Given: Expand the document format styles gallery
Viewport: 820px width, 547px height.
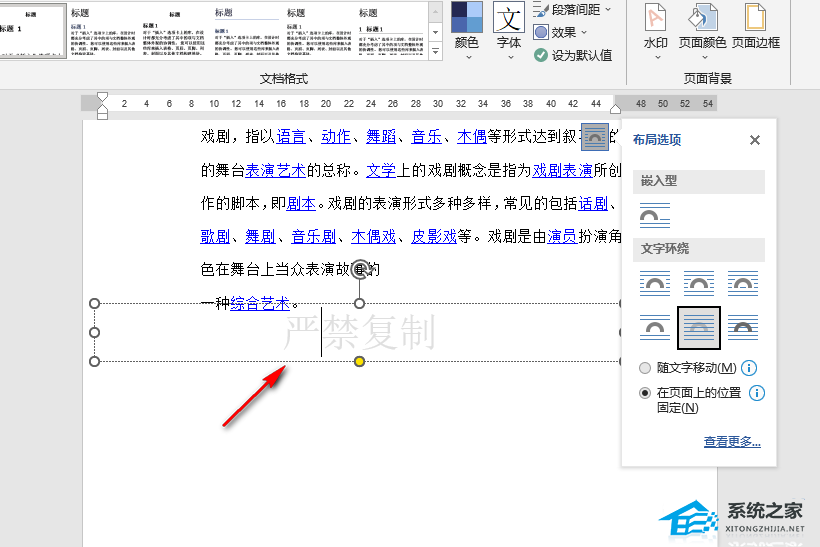Looking at the screenshot, I should click(435, 51).
